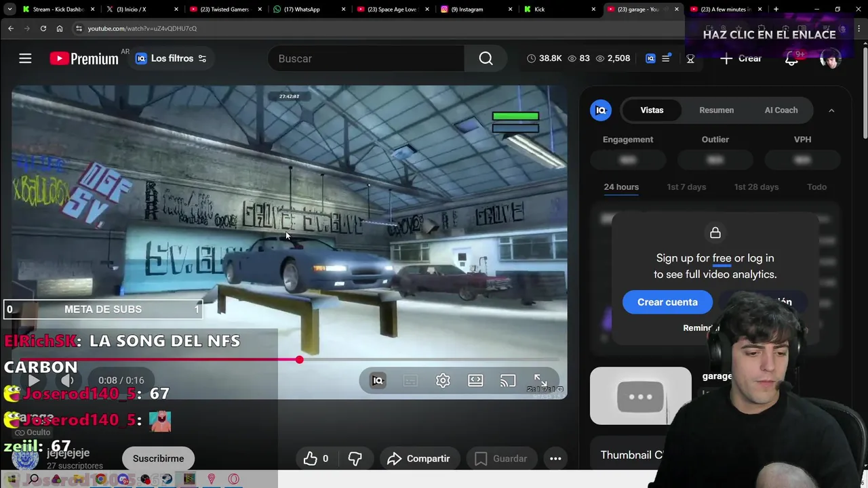Enter fullscreen mode
868x488 pixels.
[540, 380]
